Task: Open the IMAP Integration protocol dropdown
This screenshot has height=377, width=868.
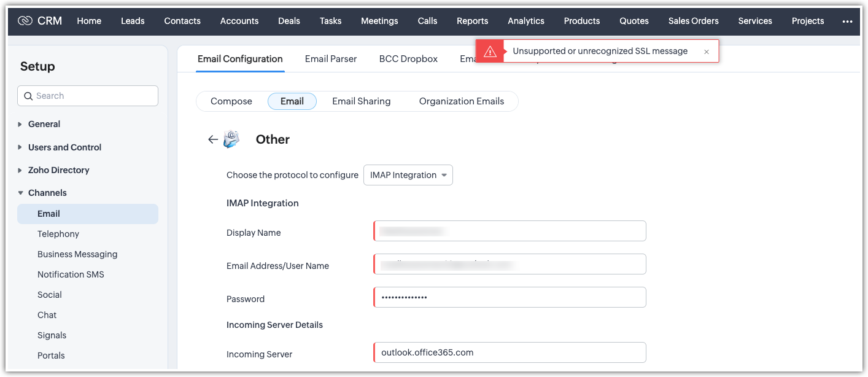Action: pyautogui.click(x=408, y=175)
